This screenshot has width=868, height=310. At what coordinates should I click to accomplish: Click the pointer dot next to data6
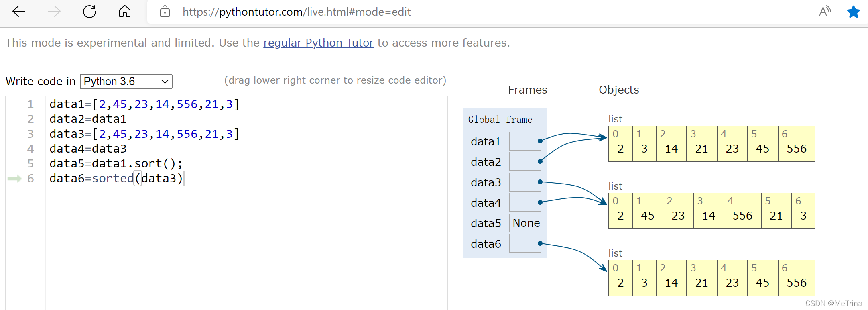pyautogui.click(x=540, y=243)
